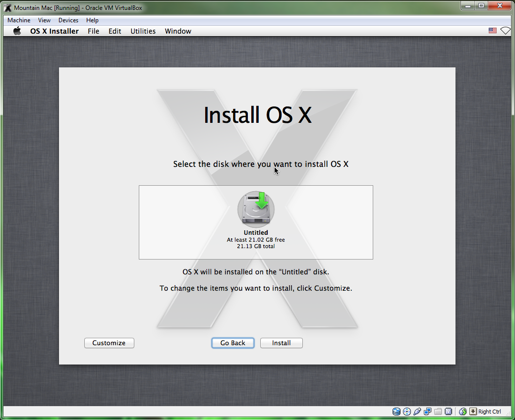
Task: Open the OS X Installer menu
Action: click(55, 31)
